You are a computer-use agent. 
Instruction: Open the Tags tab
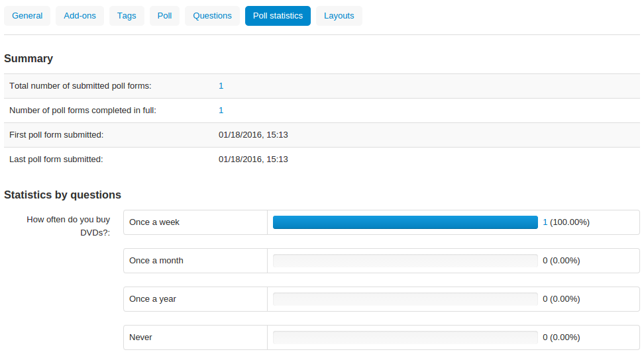[127, 16]
